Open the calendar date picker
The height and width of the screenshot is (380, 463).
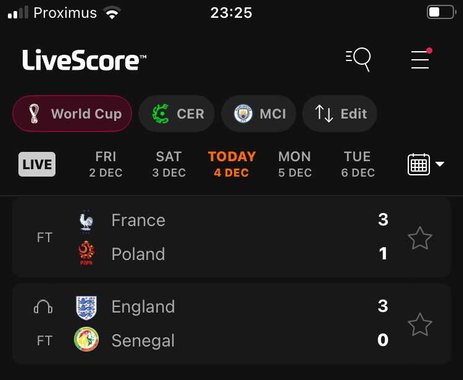[419, 164]
